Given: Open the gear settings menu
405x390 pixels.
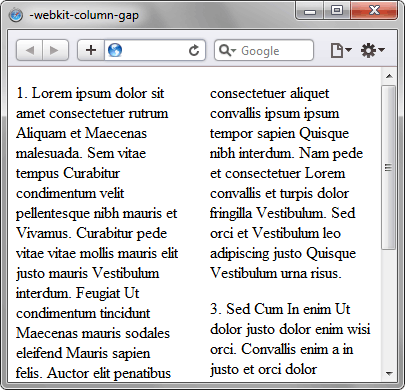Looking at the screenshot, I should 373,50.
